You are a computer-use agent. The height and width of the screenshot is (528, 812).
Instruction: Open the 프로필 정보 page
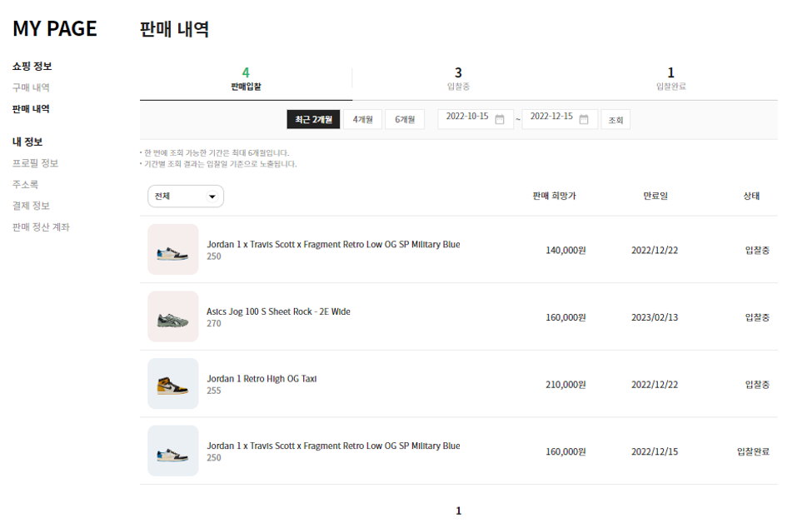coord(37,163)
